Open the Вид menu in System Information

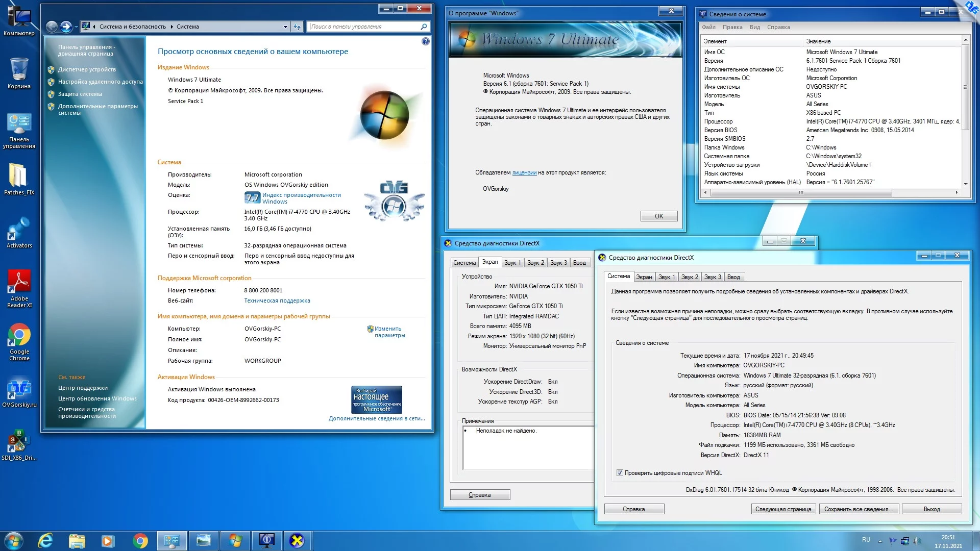point(754,27)
